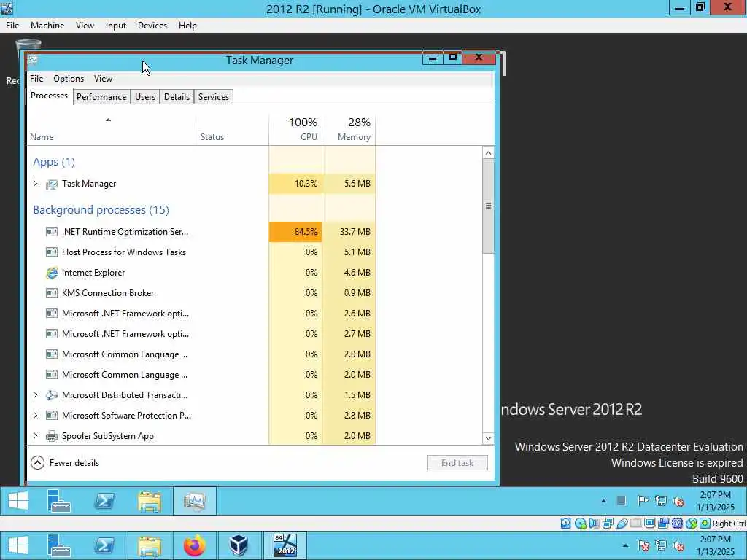This screenshot has width=747, height=560.
Task: Sort by the Status column header
Action: pyautogui.click(x=232, y=130)
